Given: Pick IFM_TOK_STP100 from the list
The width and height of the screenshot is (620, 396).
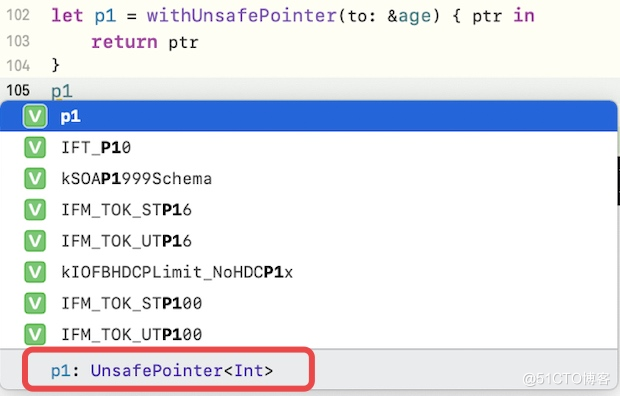Looking at the screenshot, I should [x=308, y=303].
